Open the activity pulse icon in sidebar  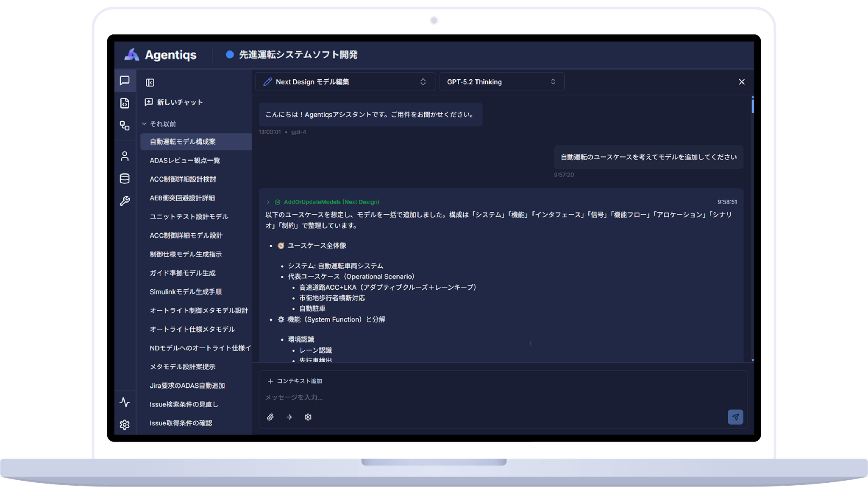pos(125,402)
